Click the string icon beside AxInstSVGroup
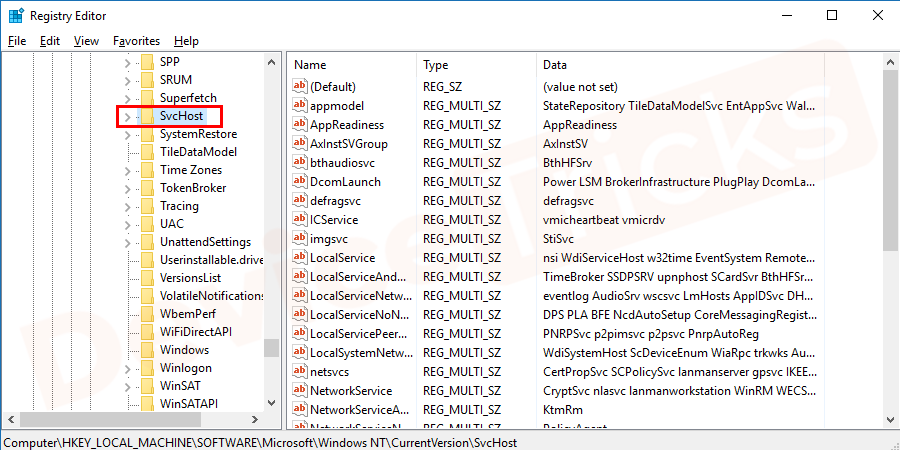The image size is (900, 450). pyautogui.click(x=300, y=143)
